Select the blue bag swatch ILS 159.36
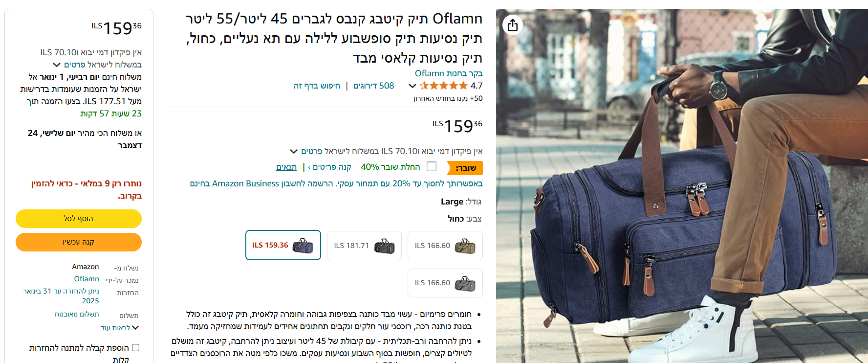Viewport: 868px width, 363px height. pos(283,245)
